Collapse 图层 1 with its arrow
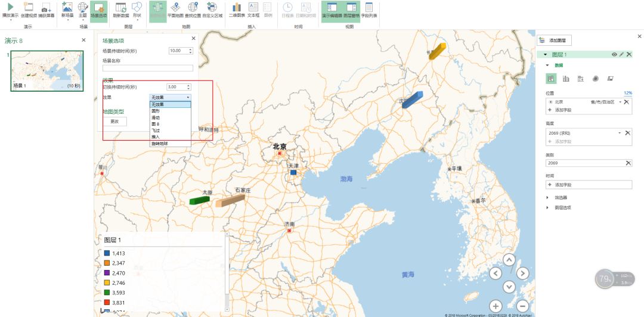Image resolution: width=644 pixels, height=317 pixels. (x=545, y=55)
